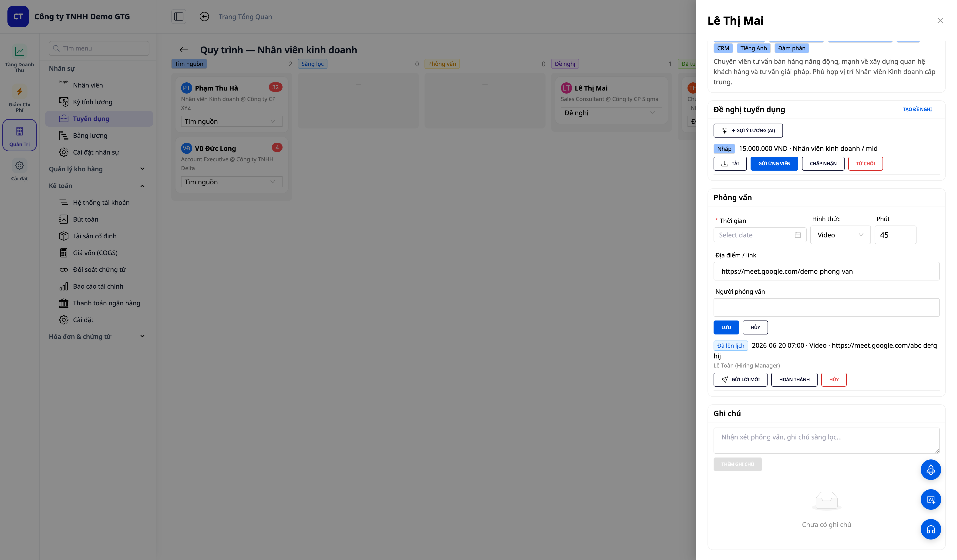Click HOÀN THÀNH button
The height and width of the screenshot is (560, 957).
[x=794, y=379]
